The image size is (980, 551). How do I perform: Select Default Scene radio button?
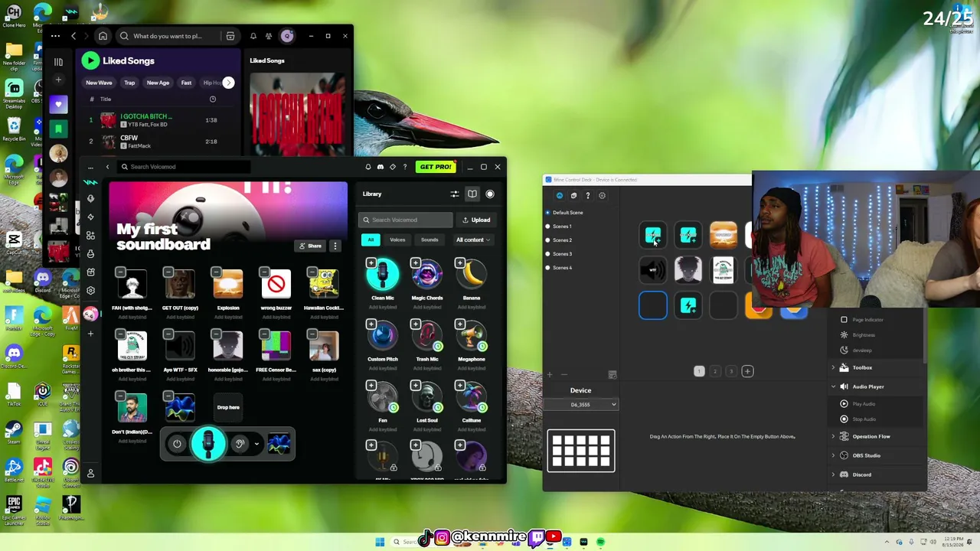coord(547,213)
